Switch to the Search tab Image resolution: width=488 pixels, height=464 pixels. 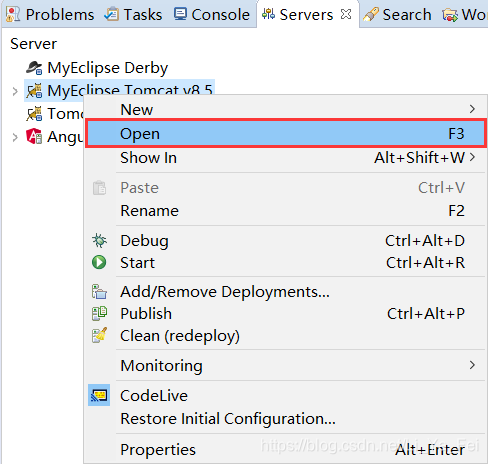point(397,14)
